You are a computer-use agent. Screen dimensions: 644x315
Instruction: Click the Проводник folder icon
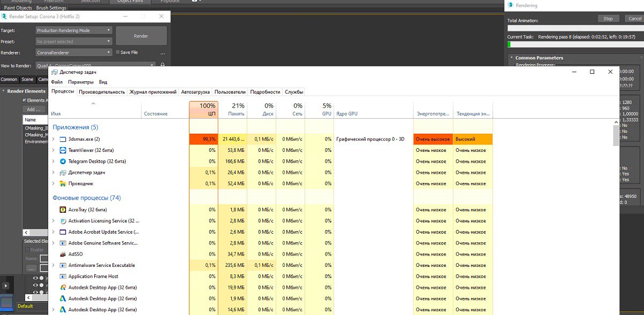(x=63, y=183)
